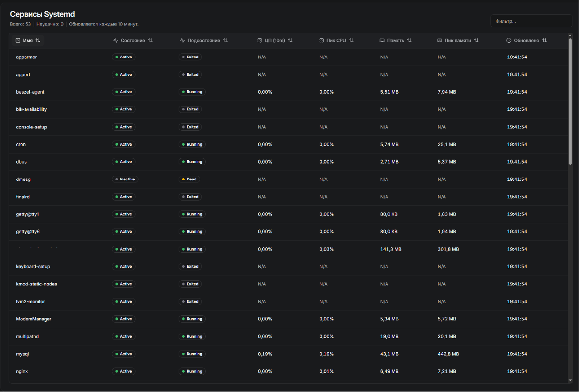The height and width of the screenshot is (392, 579).
Task: Click the pulse icon beside "Подсостояние" header
Action: pos(183,41)
